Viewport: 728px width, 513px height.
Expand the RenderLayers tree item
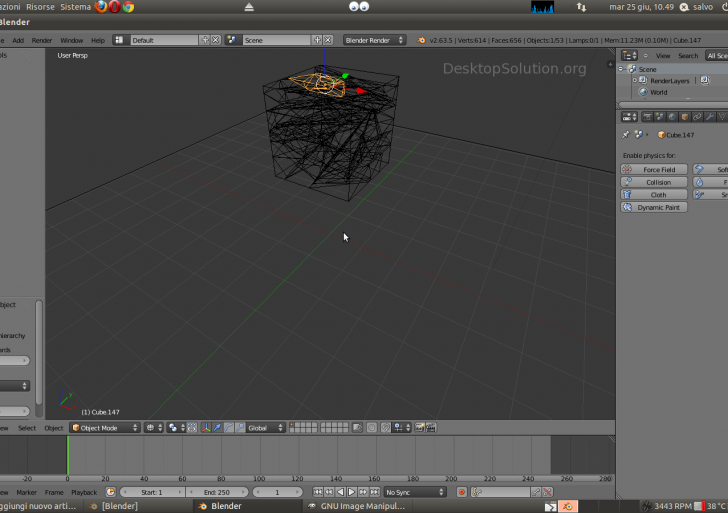click(633, 80)
